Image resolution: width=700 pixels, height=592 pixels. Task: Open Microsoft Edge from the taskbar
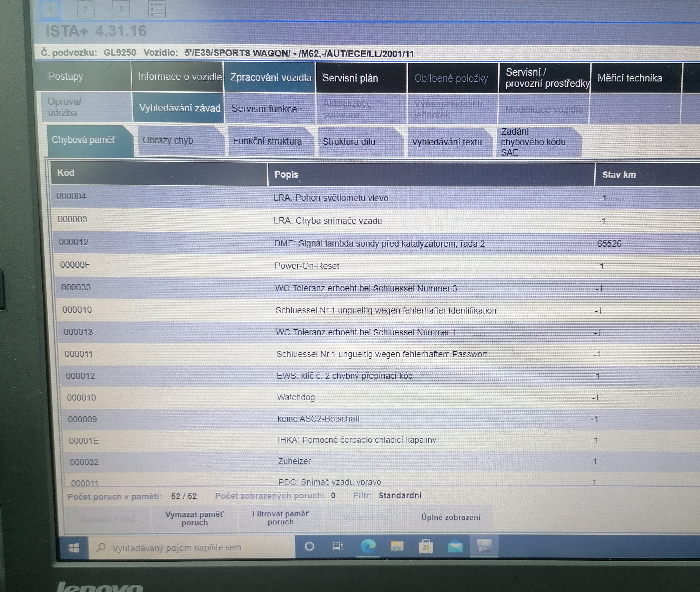click(x=368, y=546)
